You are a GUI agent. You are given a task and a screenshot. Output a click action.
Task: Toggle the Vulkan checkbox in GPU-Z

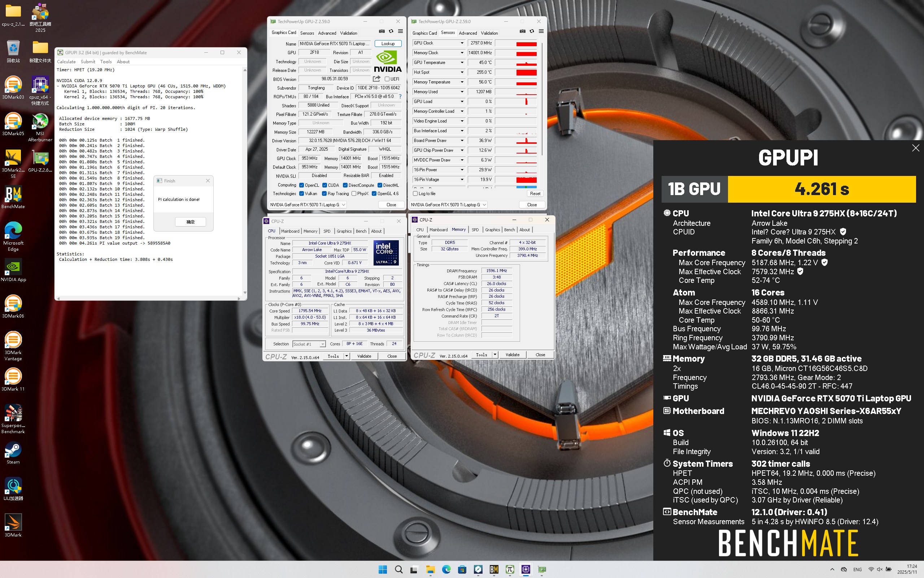point(302,194)
